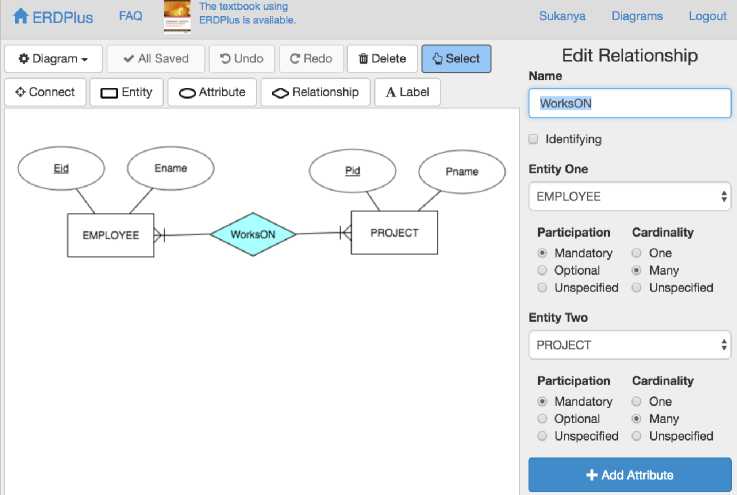
Task: Click the Add Attribute button
Action: (x=630, y=475)
